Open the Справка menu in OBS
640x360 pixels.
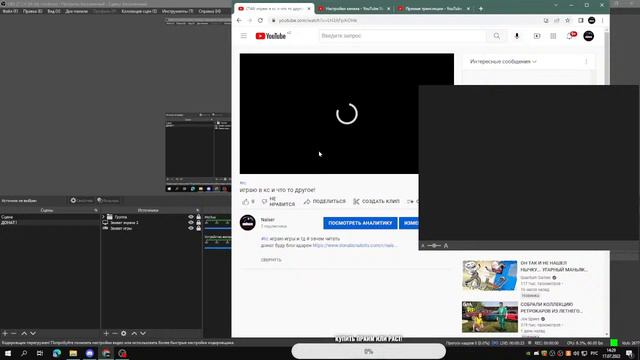pyautogui.click(x=210, y=11)
